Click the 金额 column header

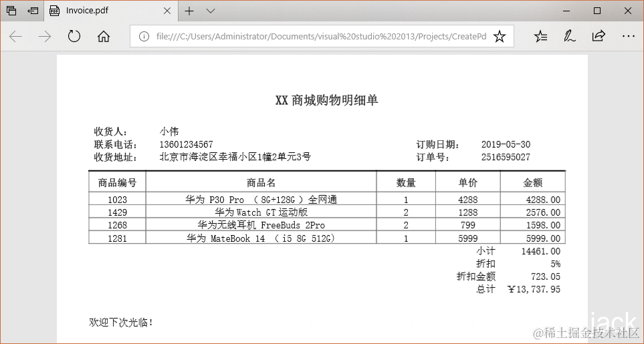tap(533, 182)
